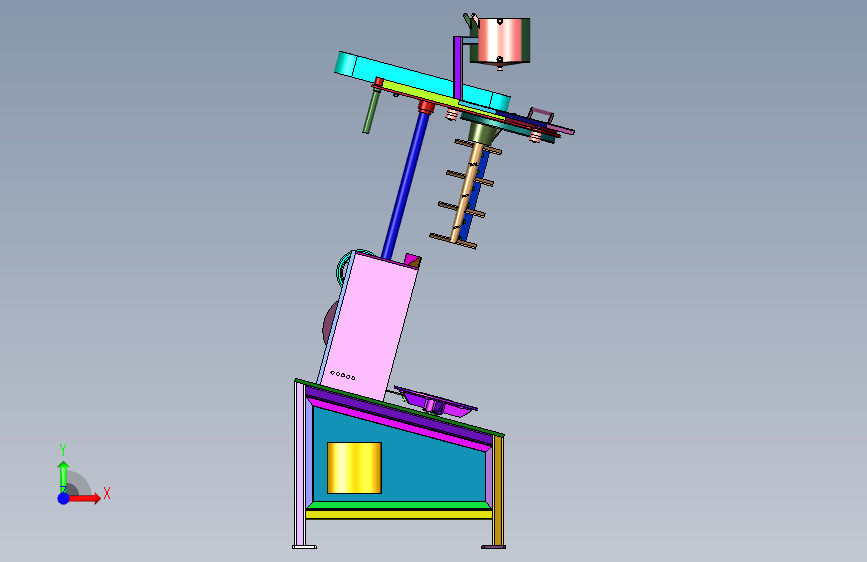867x562 pixels.
Task: Select the magenta block atop the pink cabinet
Action: click(x=412, y=260)
